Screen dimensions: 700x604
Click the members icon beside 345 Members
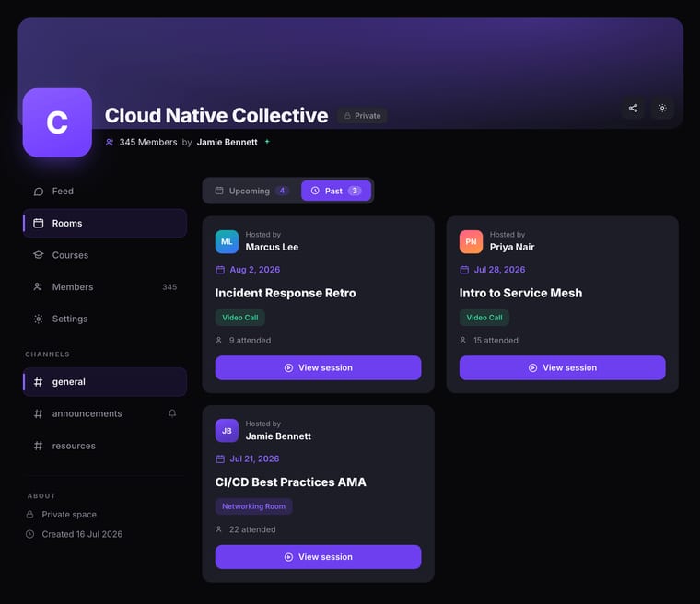110,142
